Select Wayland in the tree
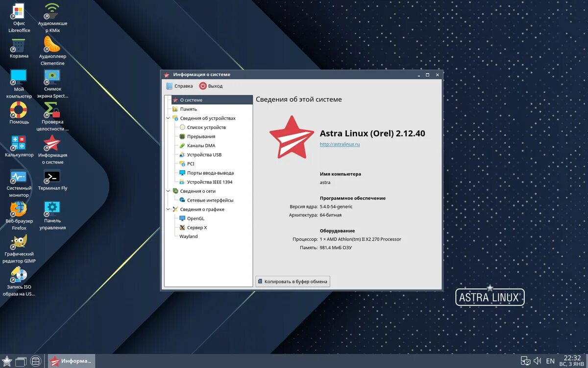The image size is (588, 368). (x=189, y=237)
